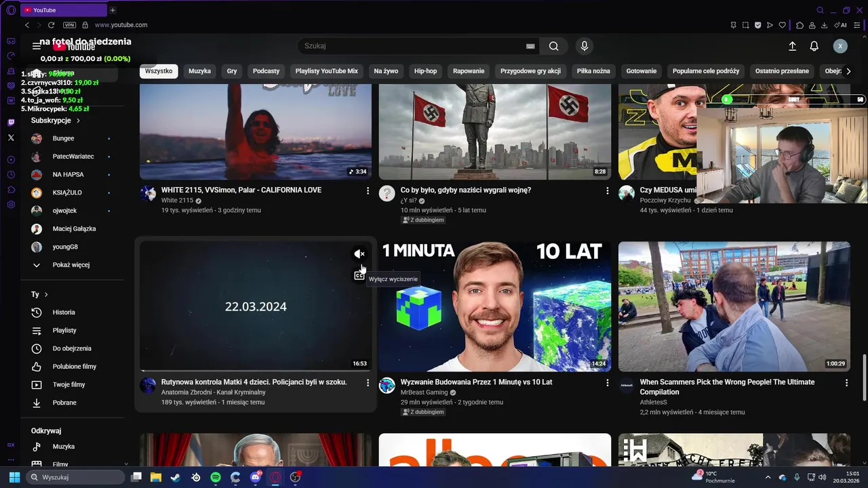
Task: Open the account avatar "X" menu
Action: click(840, 46)
